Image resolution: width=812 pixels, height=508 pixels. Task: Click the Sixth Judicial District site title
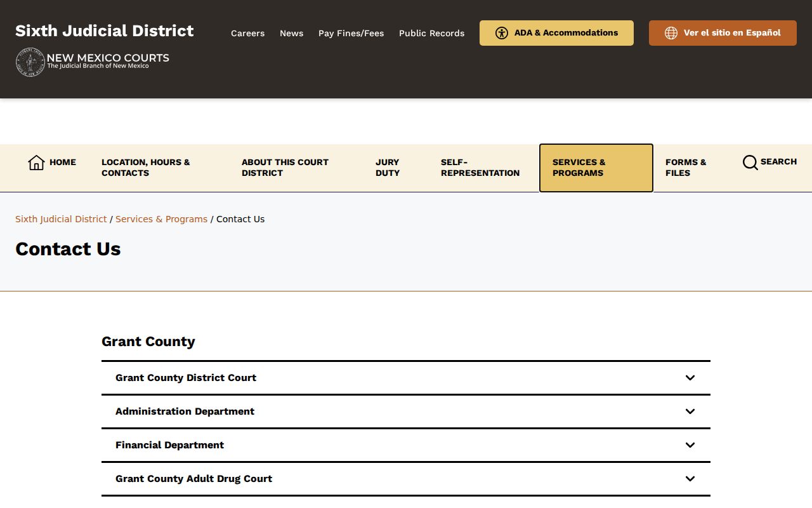[x=105, y=30]
